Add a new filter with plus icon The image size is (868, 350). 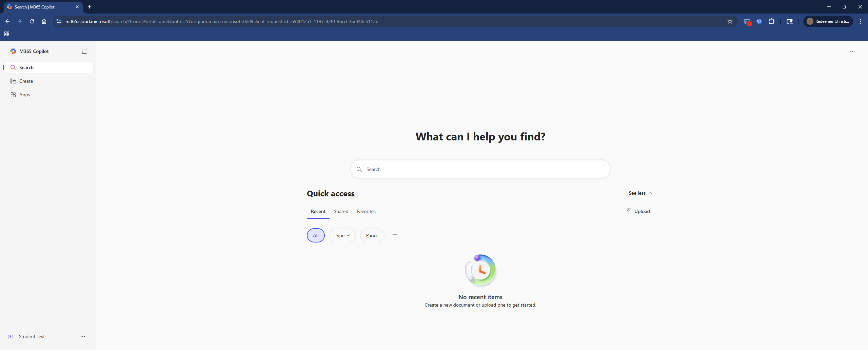pos(395,235)
